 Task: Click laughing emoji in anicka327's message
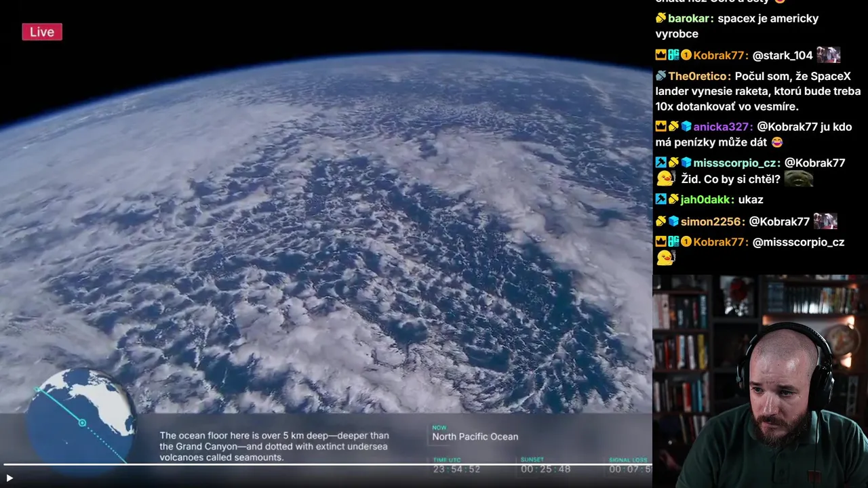pos(777,142)
